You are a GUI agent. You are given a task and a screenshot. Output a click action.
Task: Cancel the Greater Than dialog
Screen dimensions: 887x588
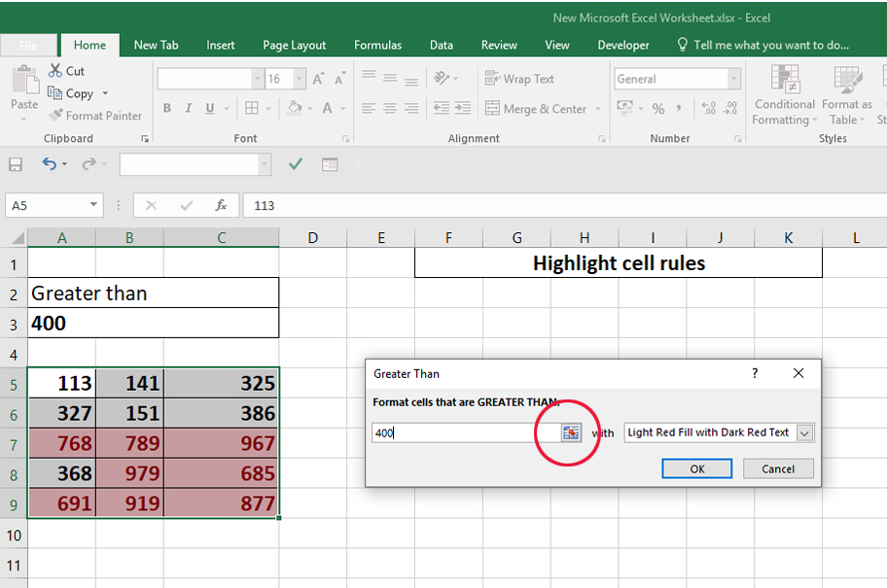[x=778, y=468]
